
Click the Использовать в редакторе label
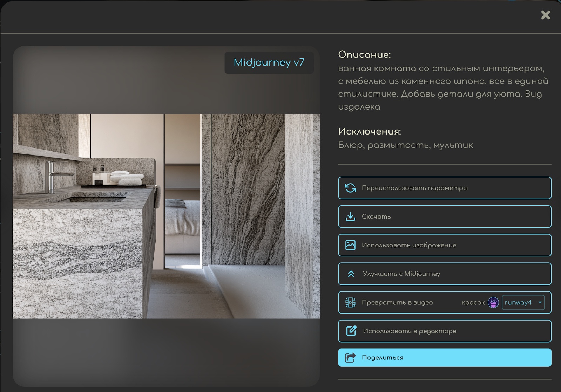point(410,331)
